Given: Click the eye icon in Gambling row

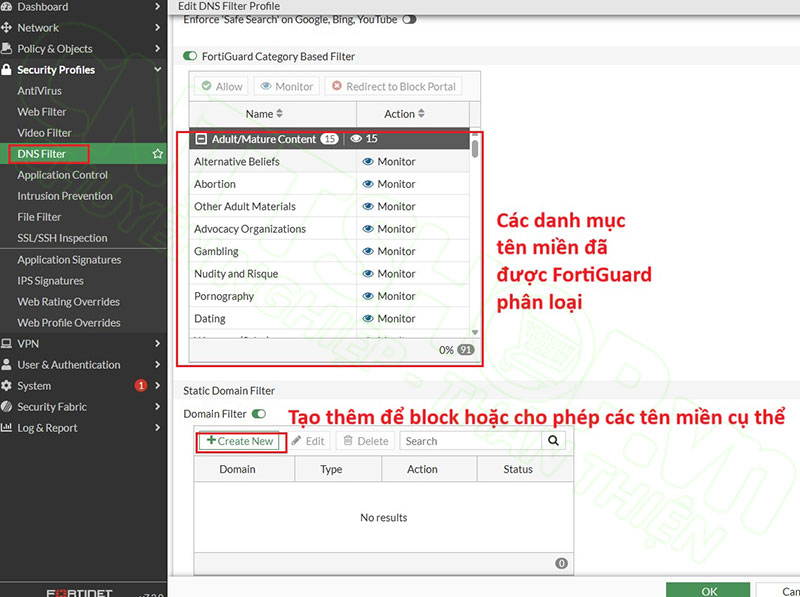Looking at the screenshot, I should [x=368, y=251].
